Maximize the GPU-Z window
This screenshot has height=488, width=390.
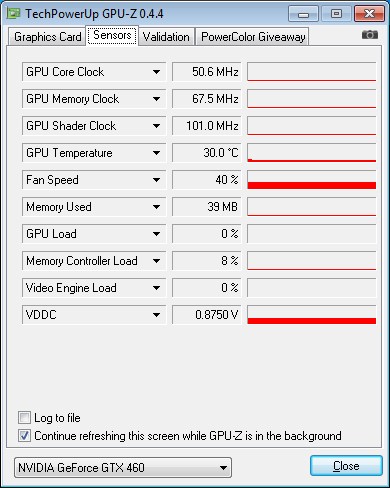336,14
